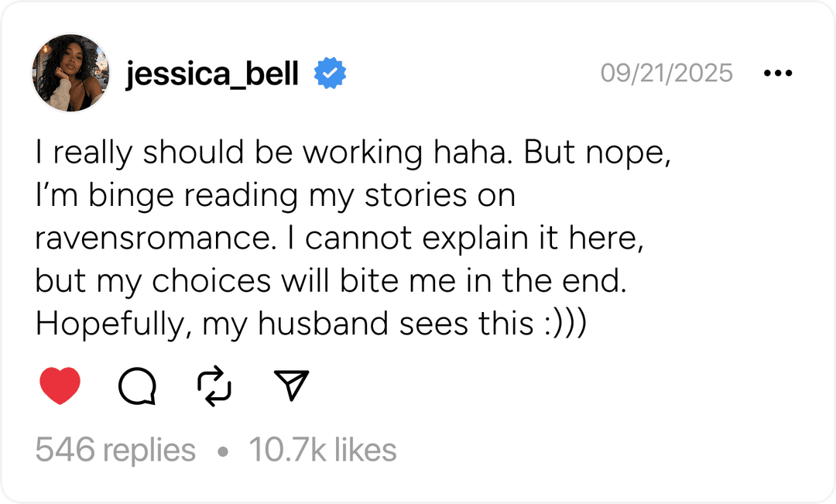Share the post via paper plane icon
Viewport: 836px width, 504px height.
[x=292, y=385]
